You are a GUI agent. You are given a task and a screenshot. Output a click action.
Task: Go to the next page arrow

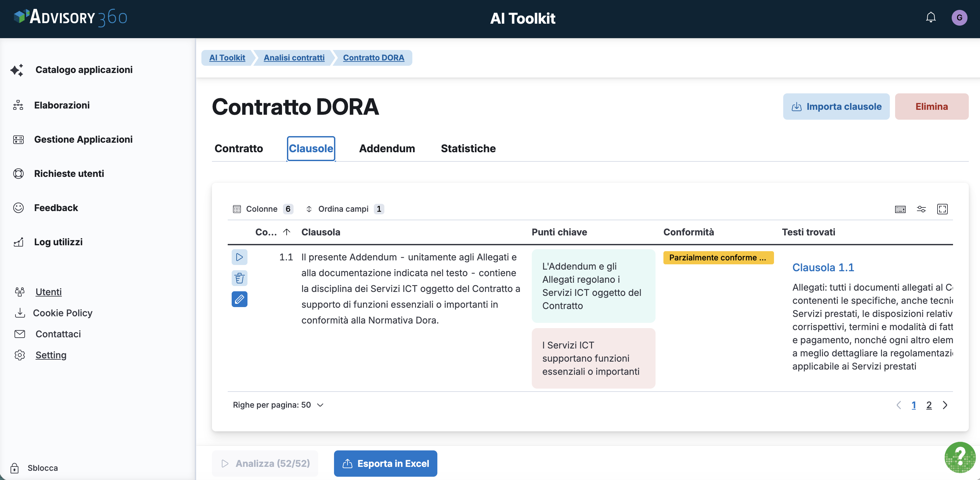click(x=945, y=405)
